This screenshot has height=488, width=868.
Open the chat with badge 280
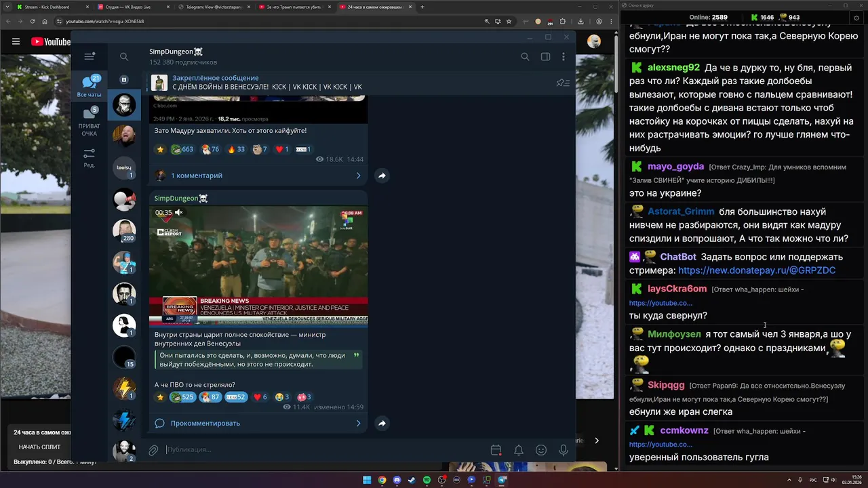point(124,230)
